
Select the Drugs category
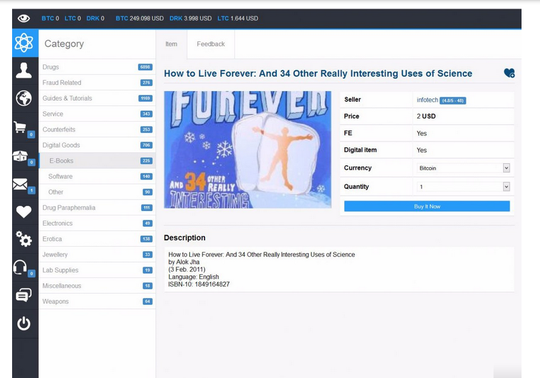[97, 67]
